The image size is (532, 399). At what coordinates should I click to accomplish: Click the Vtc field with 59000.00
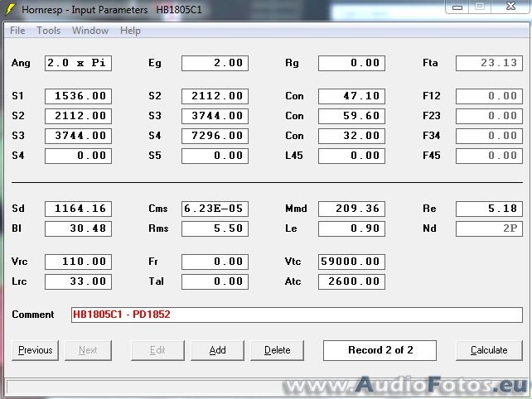pos(351,262)
